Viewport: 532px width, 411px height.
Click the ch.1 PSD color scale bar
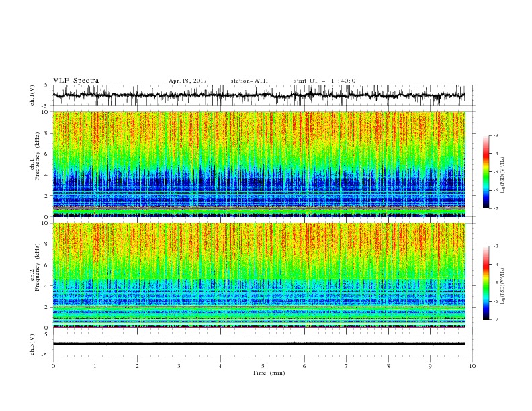coord(486,172)
